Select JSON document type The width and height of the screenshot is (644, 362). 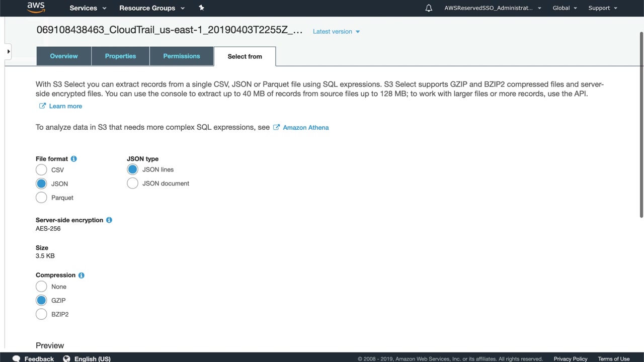[x=132, y=184]
